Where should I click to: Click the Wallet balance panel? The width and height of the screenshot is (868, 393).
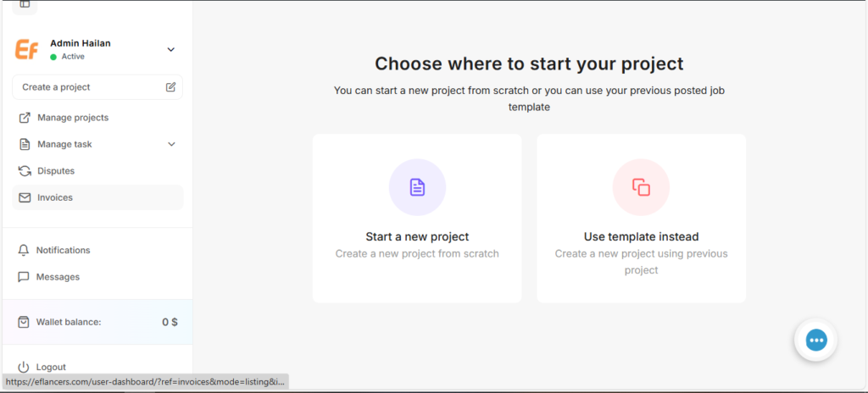(97, 322)
